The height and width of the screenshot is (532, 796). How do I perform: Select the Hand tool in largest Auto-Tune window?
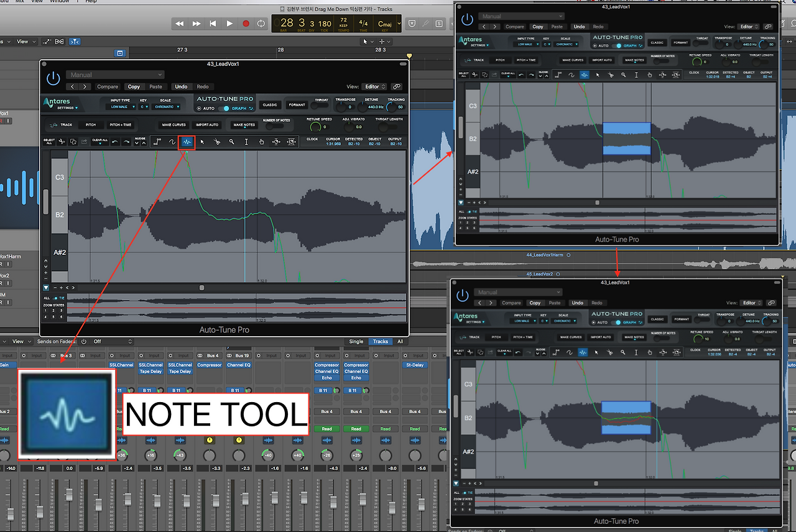tap(262, 142)
